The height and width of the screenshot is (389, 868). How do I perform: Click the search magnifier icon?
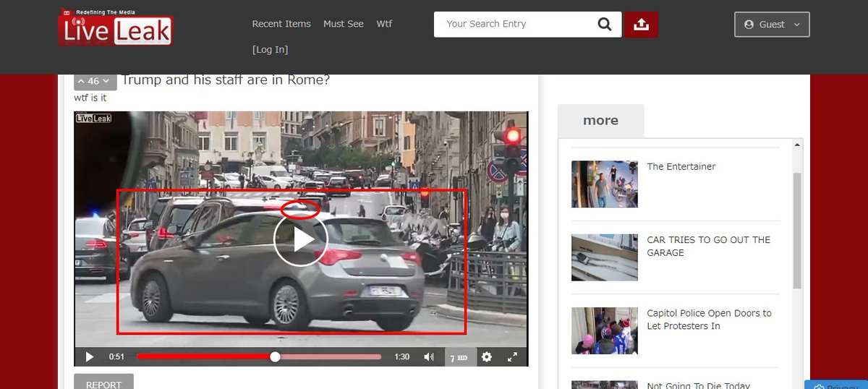point(605,24)
